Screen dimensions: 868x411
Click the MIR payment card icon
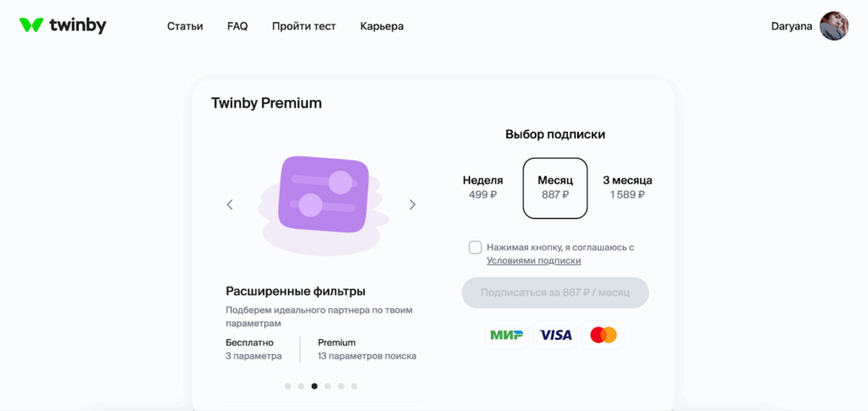(506, 335)
